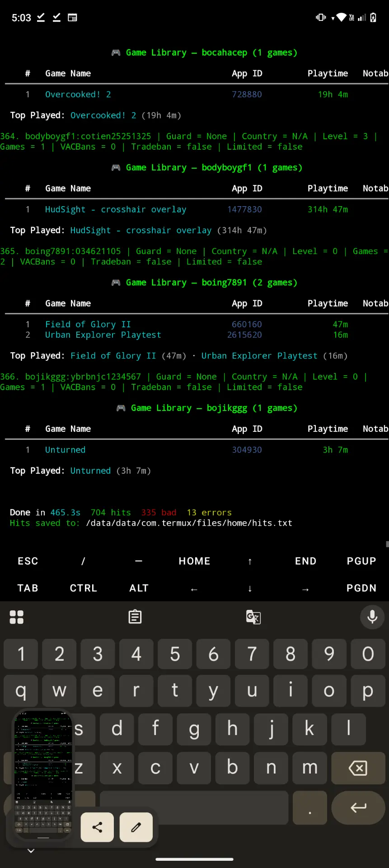Viewport: 389px width, 868px height.
Task: Select App ID 304930
Action: [247, 450]
